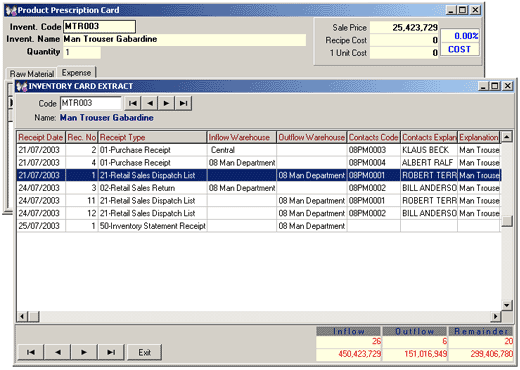
Task: Click the COST button in Product Prescription Card
Action: point(460,49)
